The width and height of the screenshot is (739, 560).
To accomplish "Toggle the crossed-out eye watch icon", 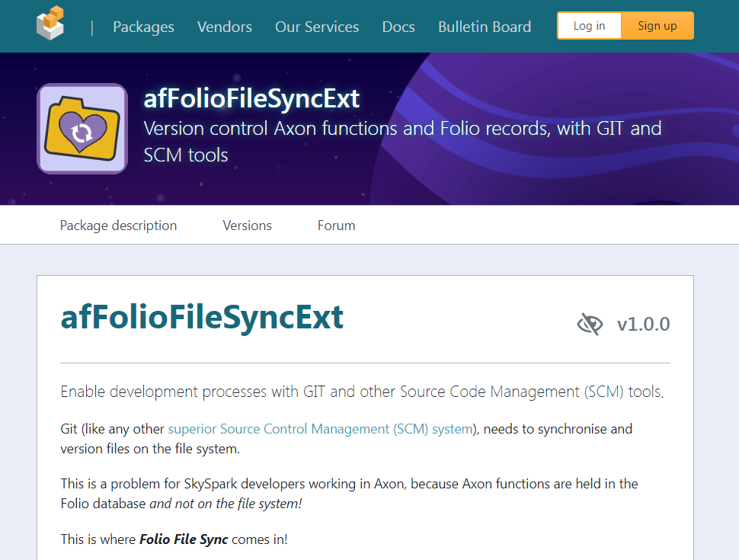I will point(590,325).
